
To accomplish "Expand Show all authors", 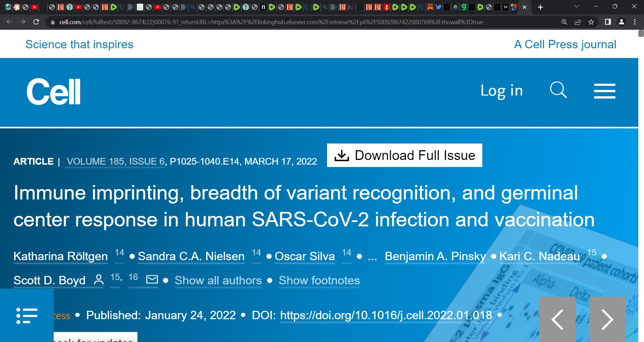I will pos(218,280).
